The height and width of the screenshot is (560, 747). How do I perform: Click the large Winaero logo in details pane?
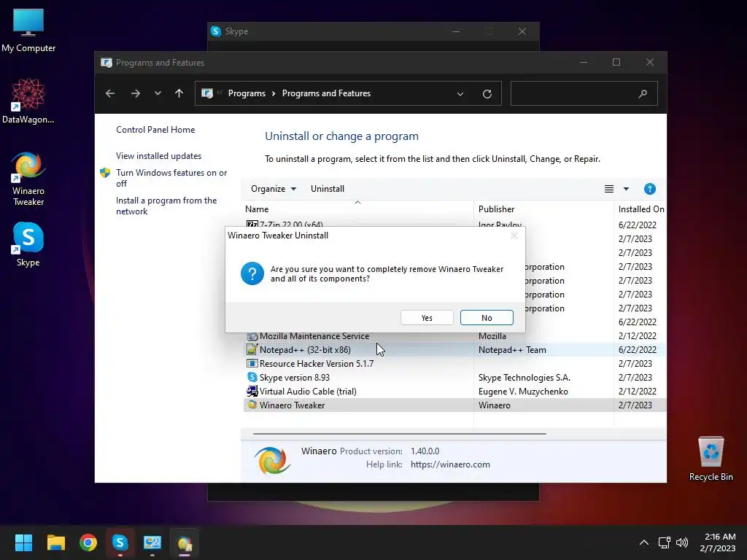point(272,460)
